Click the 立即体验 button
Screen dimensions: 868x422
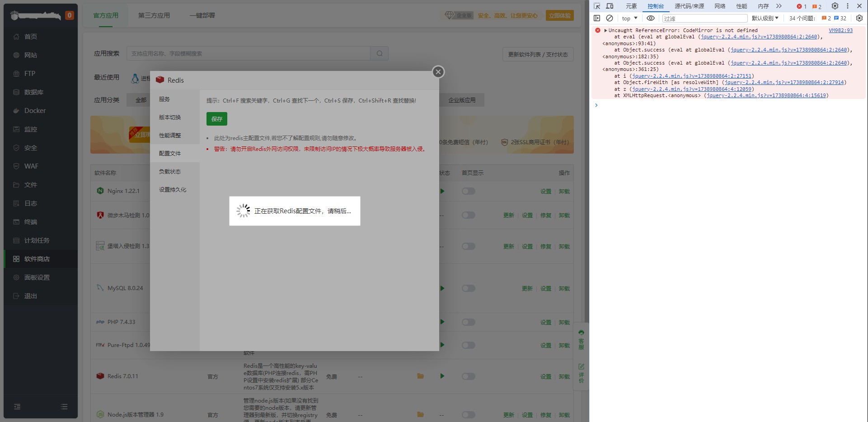559,15
